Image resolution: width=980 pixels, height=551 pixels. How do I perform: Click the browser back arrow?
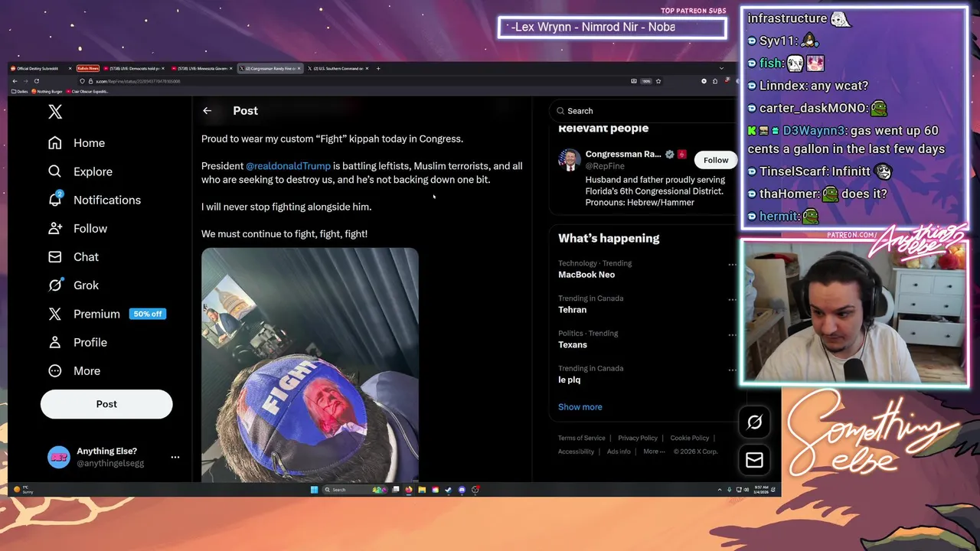pos(15,81)
